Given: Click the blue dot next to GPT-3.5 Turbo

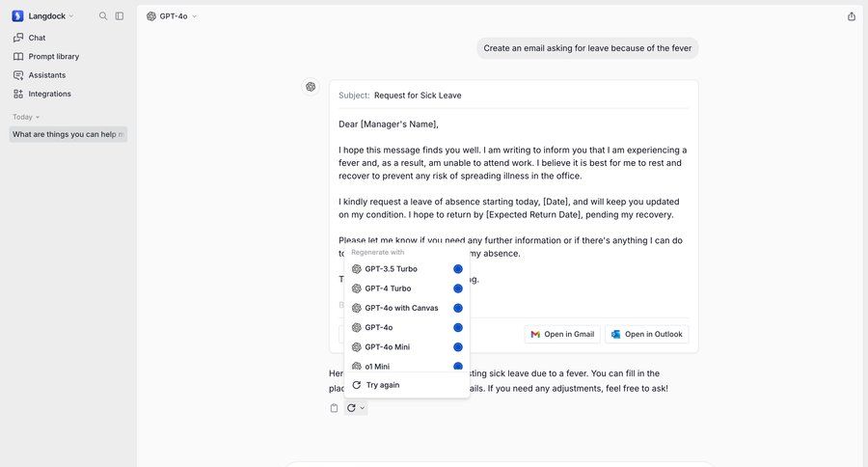Looking at the screenshot, I should coord(458,269).
